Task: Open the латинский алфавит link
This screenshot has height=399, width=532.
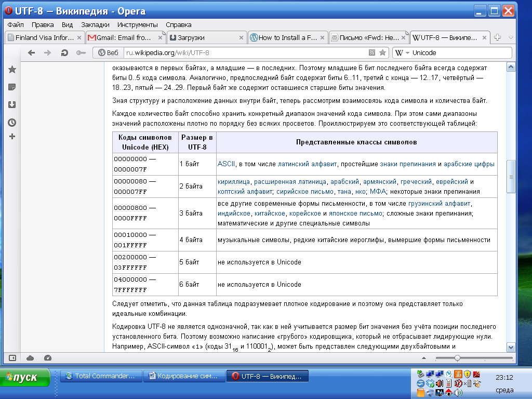Action: click(x=307, y=164)
